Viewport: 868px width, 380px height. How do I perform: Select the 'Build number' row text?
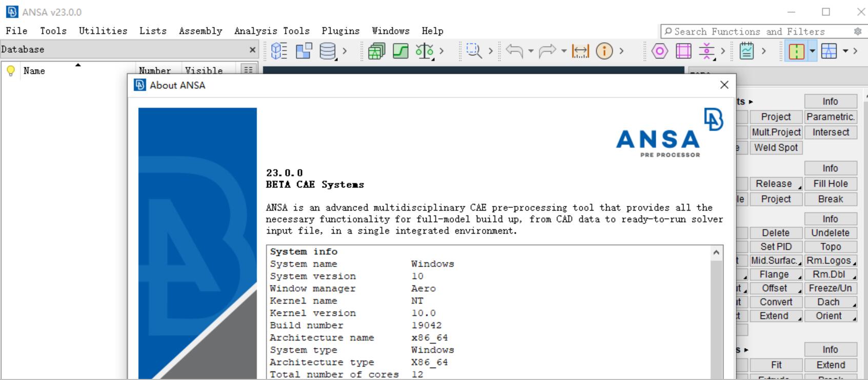[x=307, y=325]
